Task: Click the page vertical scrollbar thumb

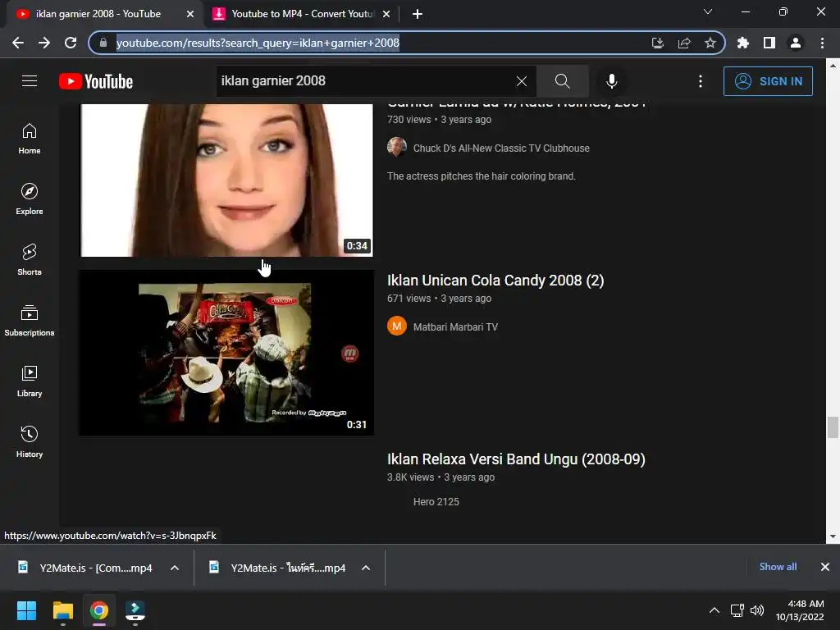Action: (x=833, y=427)
